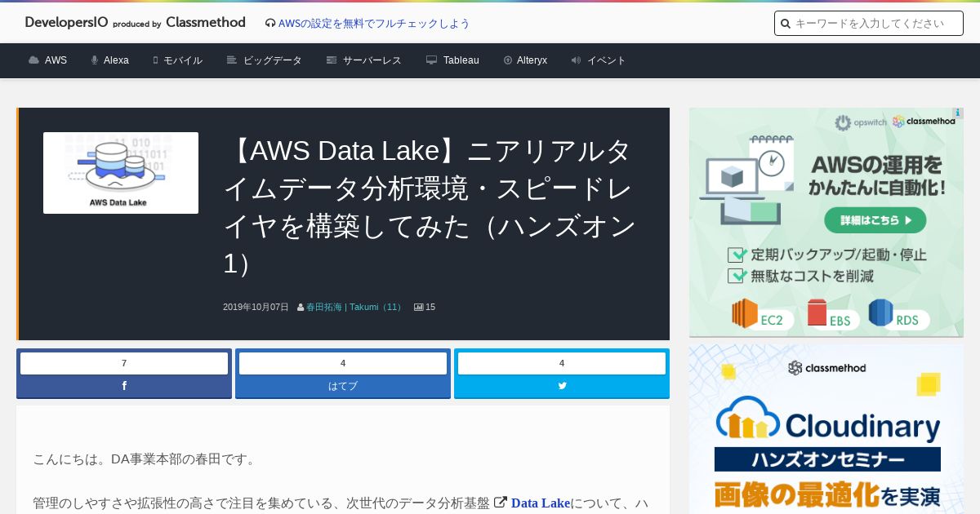Share article via Facebook icon button

(124, 386)
